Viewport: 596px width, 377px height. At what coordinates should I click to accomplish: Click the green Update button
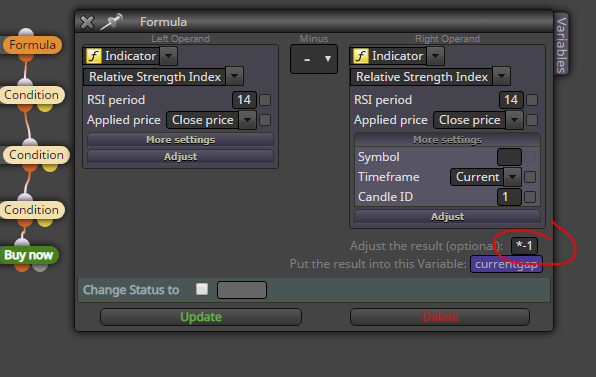(x=201, y=317)
